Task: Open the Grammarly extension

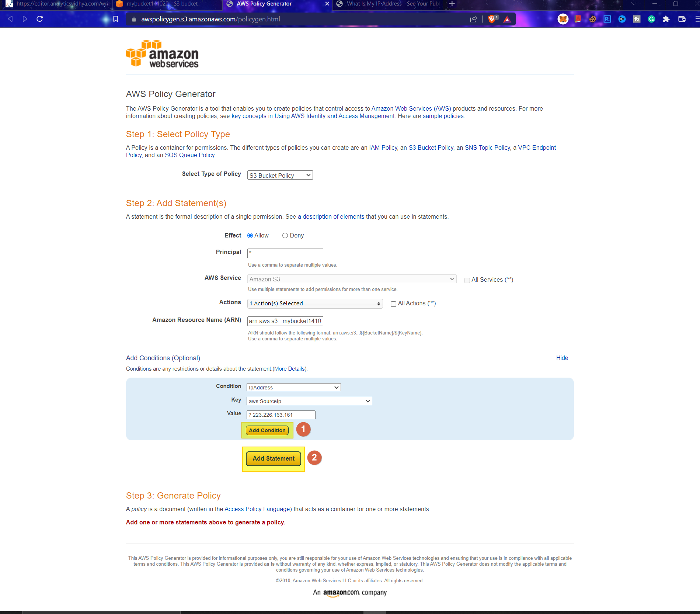Action: point(652,19)
